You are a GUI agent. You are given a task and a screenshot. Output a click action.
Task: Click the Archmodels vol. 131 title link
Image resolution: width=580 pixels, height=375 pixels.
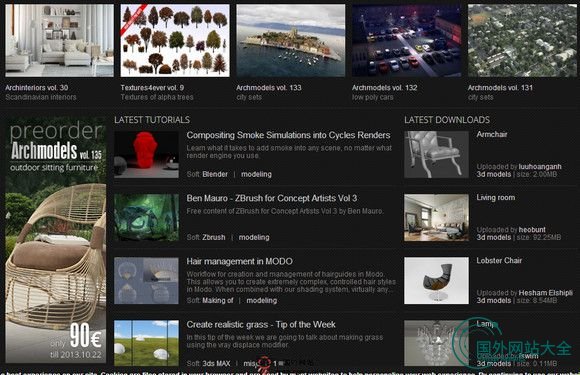tap(500, 88)
